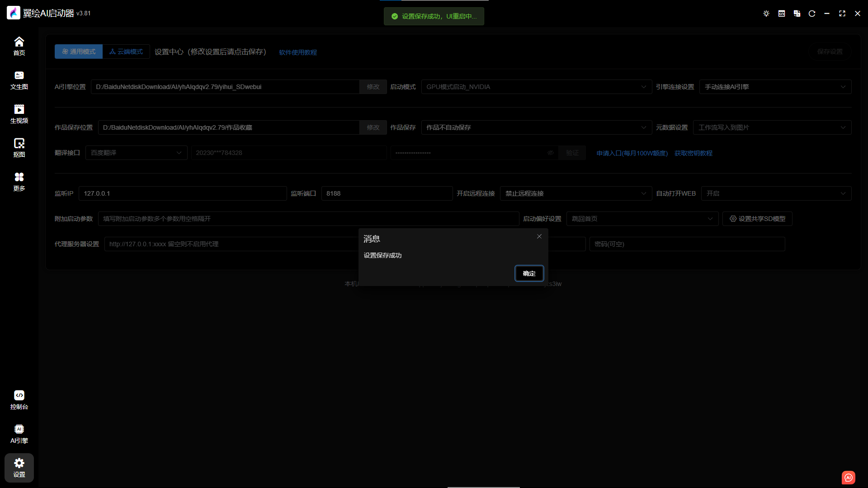Toggle the light/dark theme icon
This screenshot has width=868, height=488.
(x=766, y=14)
